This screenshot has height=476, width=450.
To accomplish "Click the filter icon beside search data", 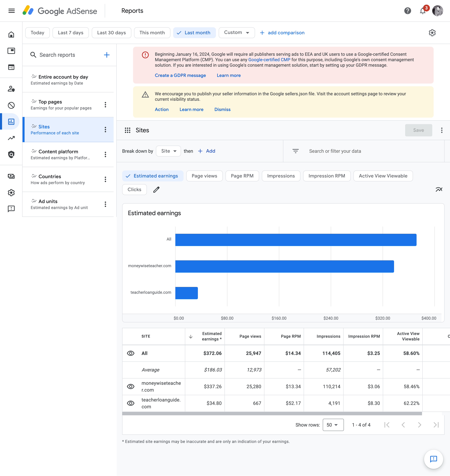I will pyautogui.click(x=295, y=151).
